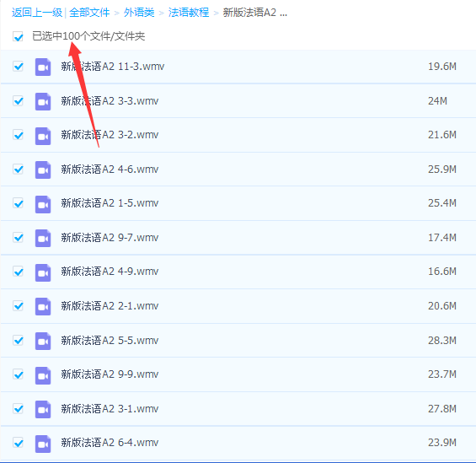Go back via 返回上一级 link
The image size is (476, 463).
[x=37, y=13]
